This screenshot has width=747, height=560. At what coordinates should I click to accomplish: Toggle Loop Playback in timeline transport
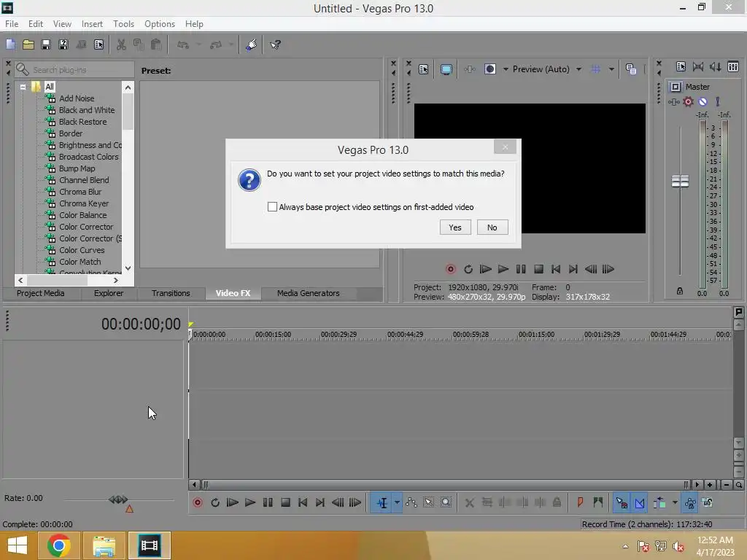215,502
